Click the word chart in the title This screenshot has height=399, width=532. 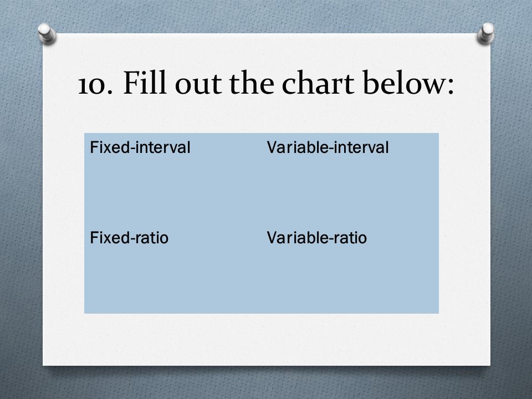point(318,83)
